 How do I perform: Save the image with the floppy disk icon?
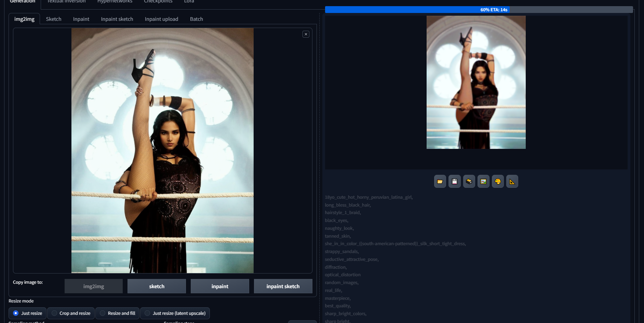click(x=455, y=181)
